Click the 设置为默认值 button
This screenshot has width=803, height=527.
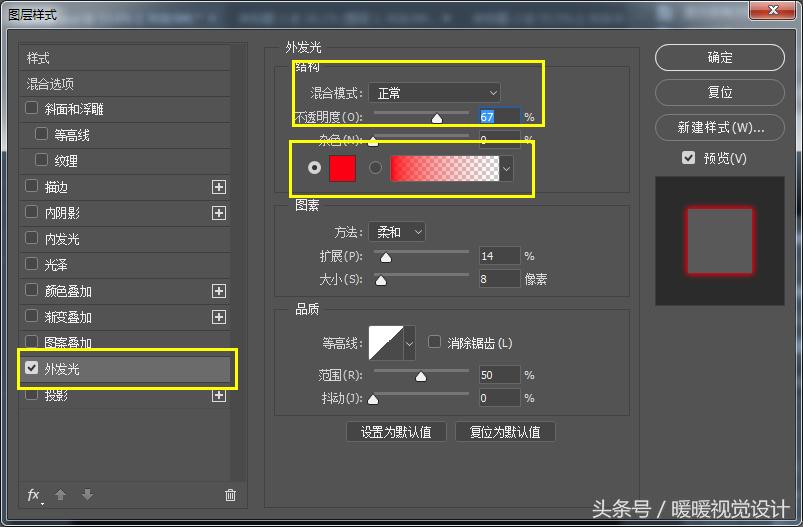tap(396, 432)
